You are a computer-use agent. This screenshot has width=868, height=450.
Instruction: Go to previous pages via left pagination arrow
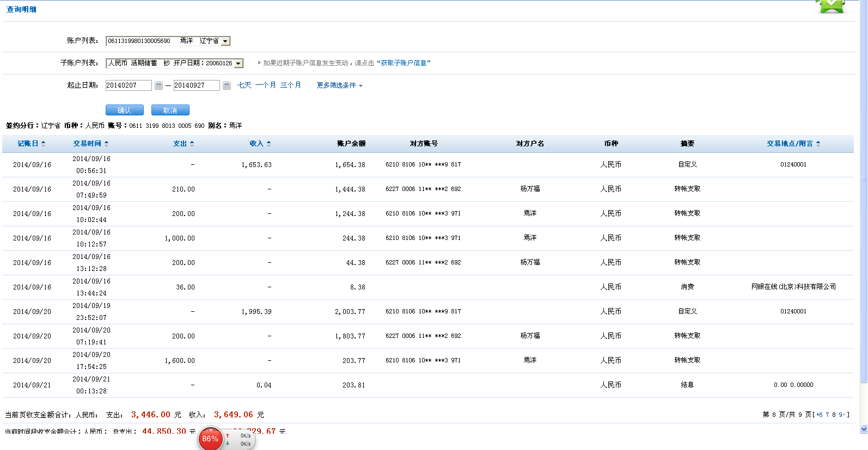tap(818, 415)
